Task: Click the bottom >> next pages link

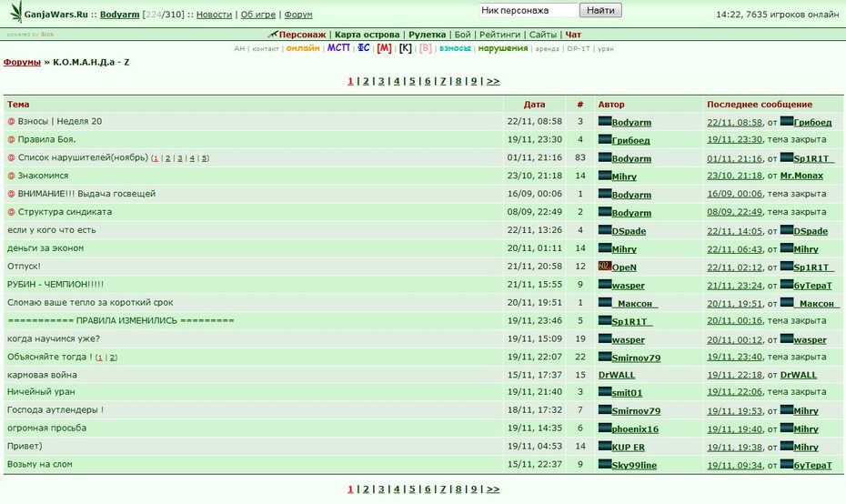Action: point(493,489)
